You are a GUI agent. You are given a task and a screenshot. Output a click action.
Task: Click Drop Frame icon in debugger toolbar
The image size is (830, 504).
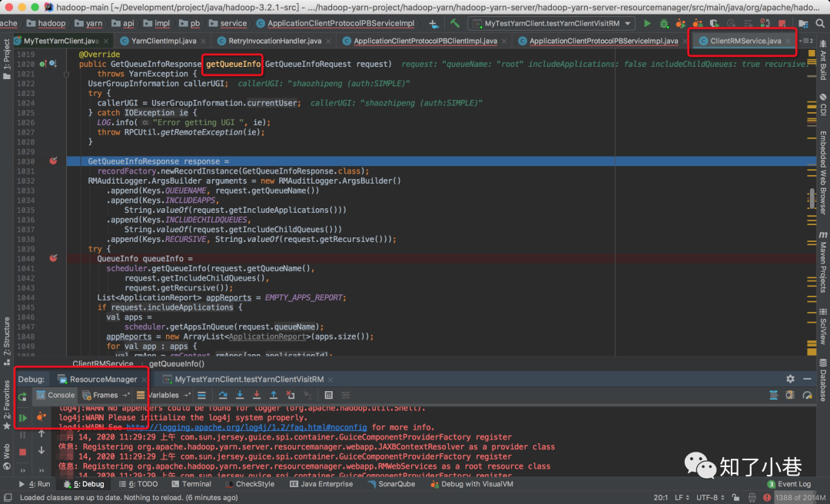[290, 395]
